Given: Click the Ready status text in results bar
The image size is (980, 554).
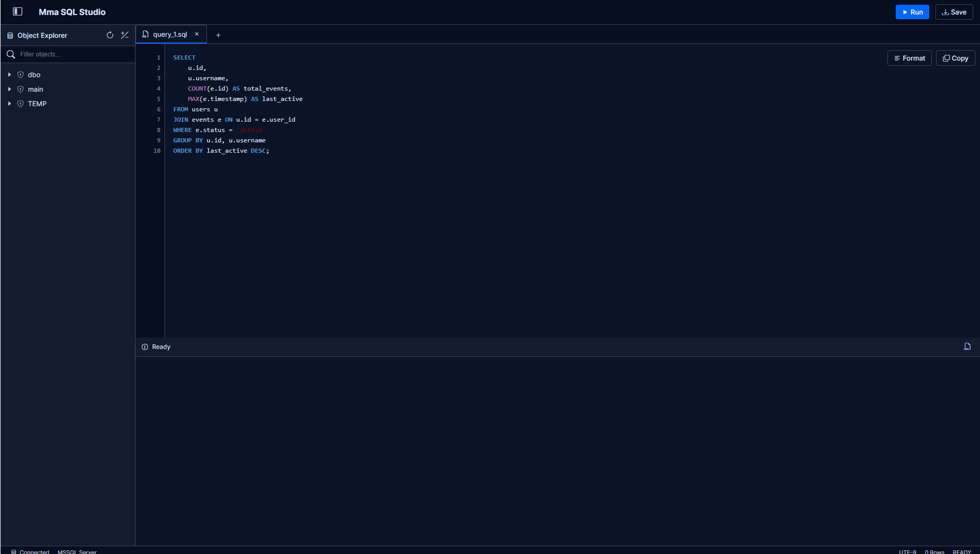Looking at the screenshot, I should [x=161, y=347].
